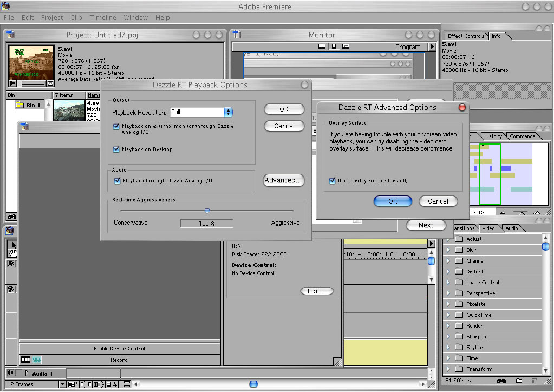The height and width of the screenshot is (392, 554).
Task: Click New Folder icon in Effects palette
Action: coord(519,380)
